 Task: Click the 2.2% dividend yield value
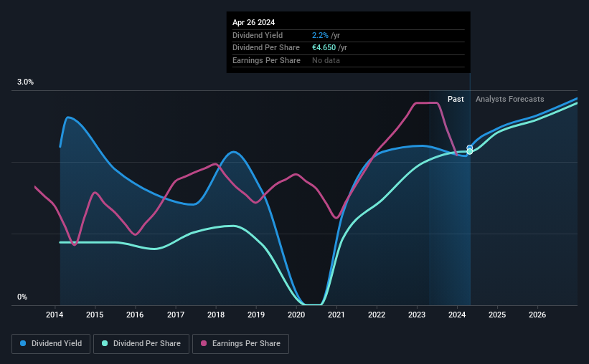(x=320, y=35)
